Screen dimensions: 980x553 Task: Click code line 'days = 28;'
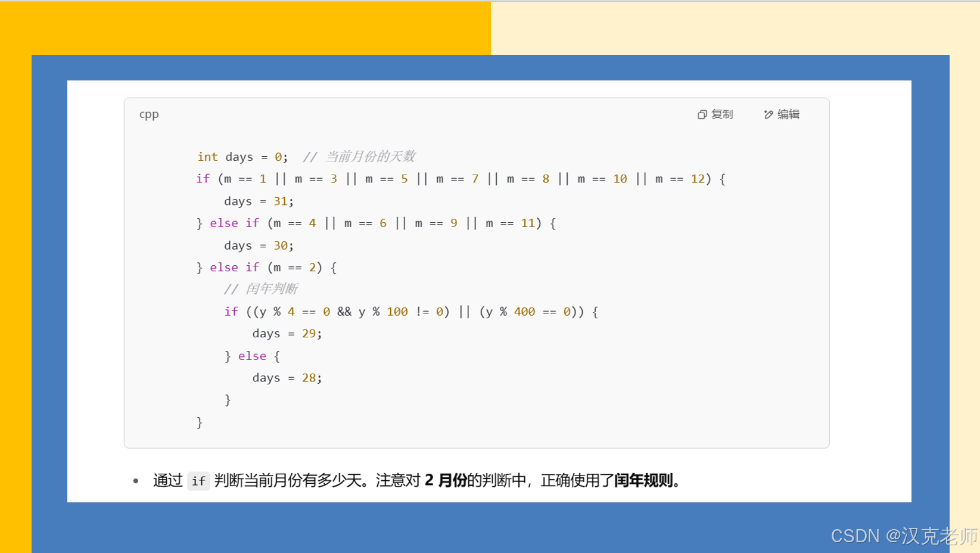pyautogui.click(x=287, y=378)
